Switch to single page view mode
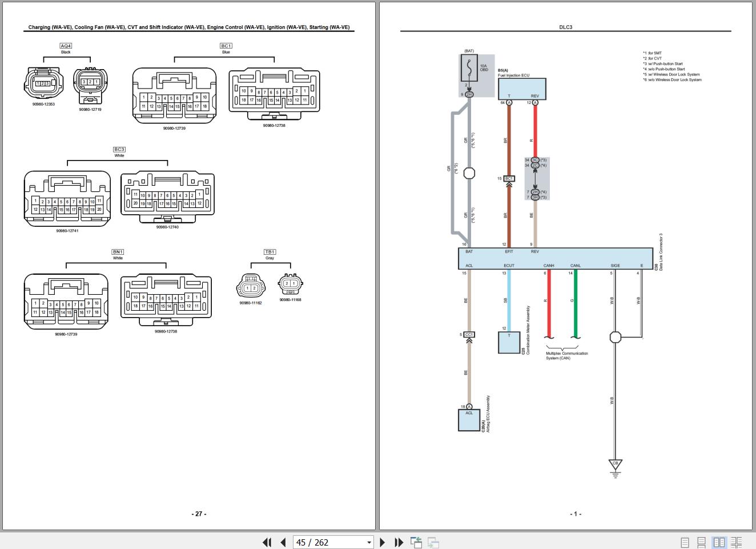The height and width of the screenshot is (549, 756). (x=685, y=542)
